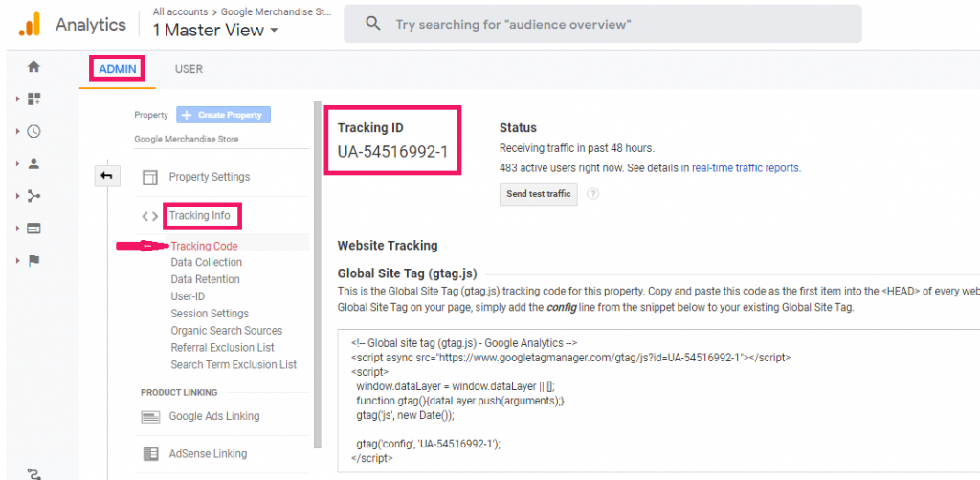Click the Property Settings layout icon
This screenshot has height=480, width=980.
150,177
